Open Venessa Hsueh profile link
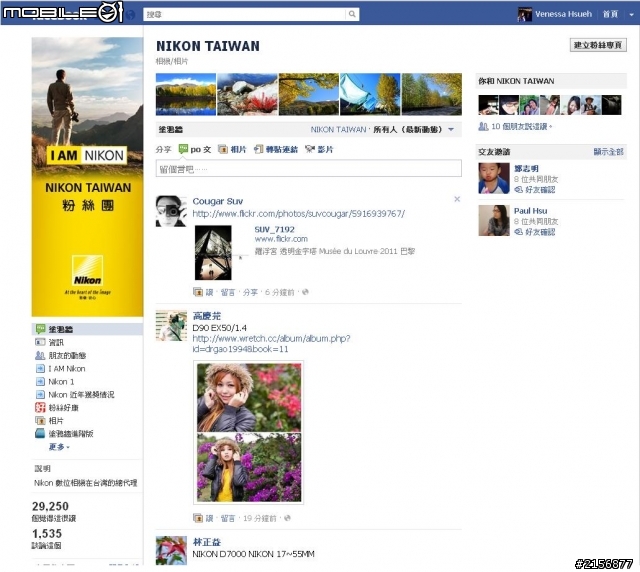This screenshot has width=640, height=572. click(x=563, y=14)
